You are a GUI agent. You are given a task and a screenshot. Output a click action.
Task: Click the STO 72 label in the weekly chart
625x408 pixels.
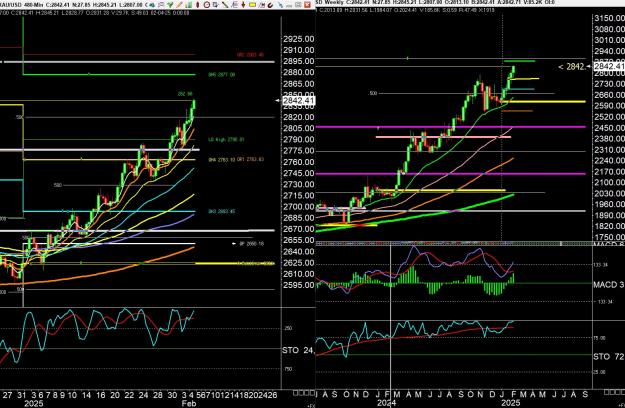609,356
